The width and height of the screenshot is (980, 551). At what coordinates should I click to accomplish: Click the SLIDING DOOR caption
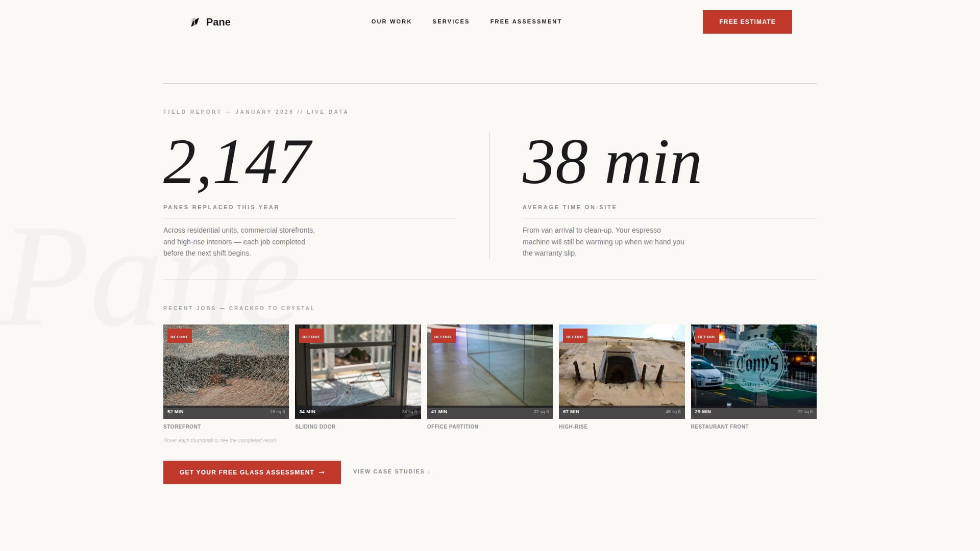tap(315, 427)
